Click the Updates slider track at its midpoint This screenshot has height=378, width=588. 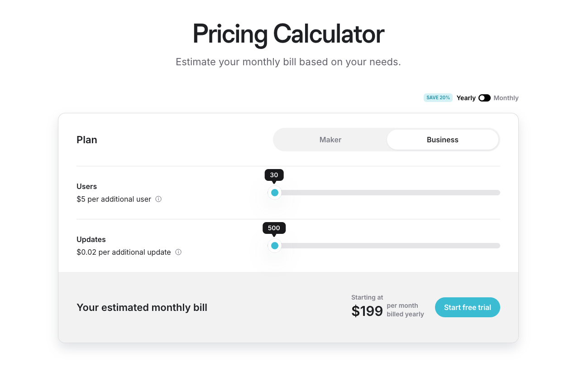(387, 246)
